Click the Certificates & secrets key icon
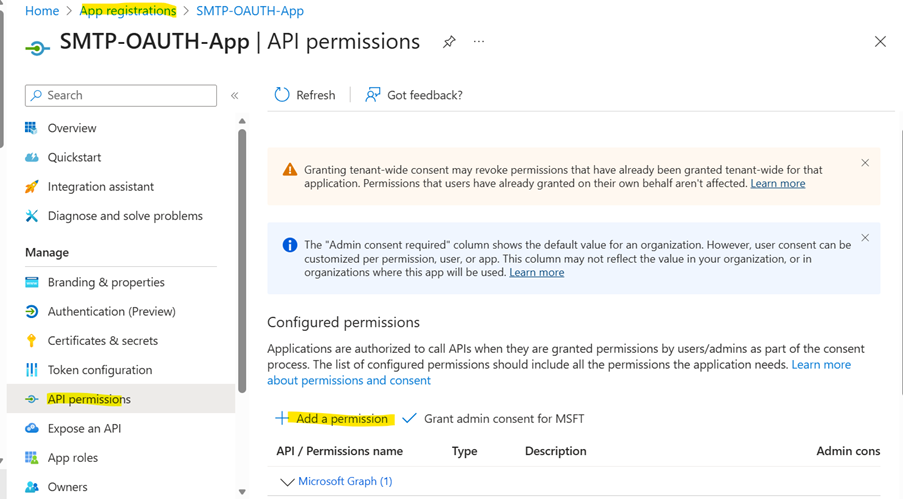 click(32, 341)
